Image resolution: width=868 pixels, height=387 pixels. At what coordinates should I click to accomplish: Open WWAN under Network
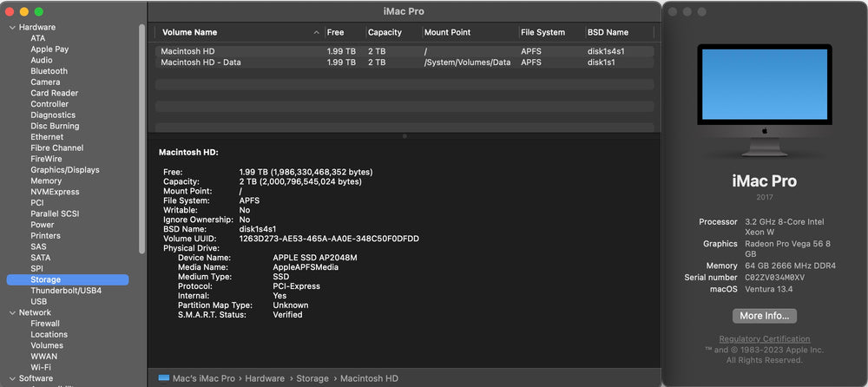click(43, 357)
